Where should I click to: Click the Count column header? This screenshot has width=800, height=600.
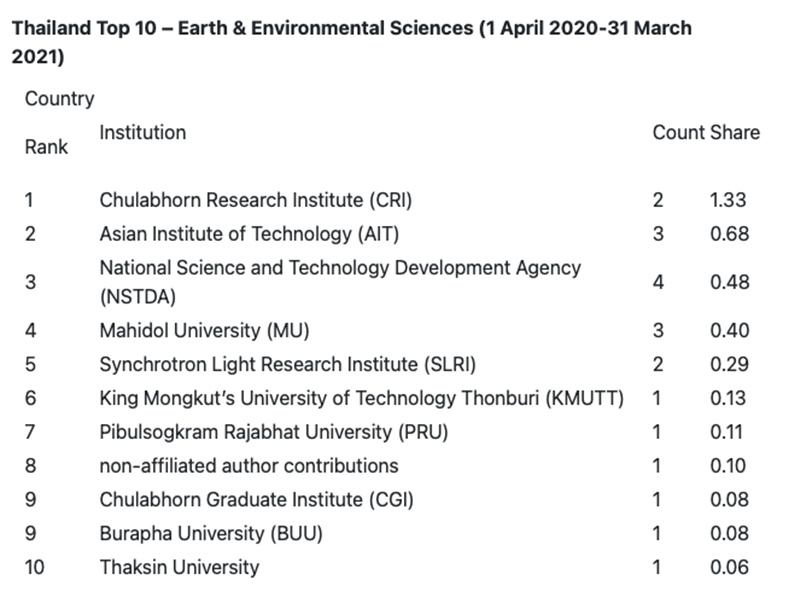click(678, 132)
